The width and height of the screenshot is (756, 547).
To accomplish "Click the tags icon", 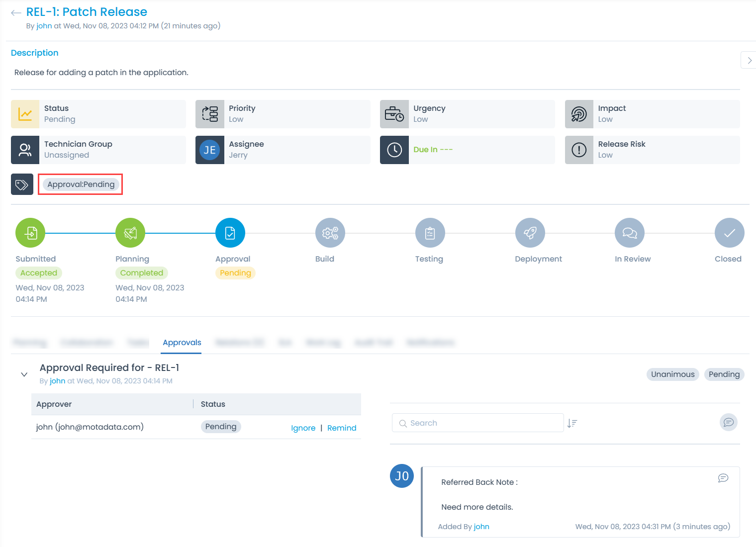I will [x=22, y=184].
